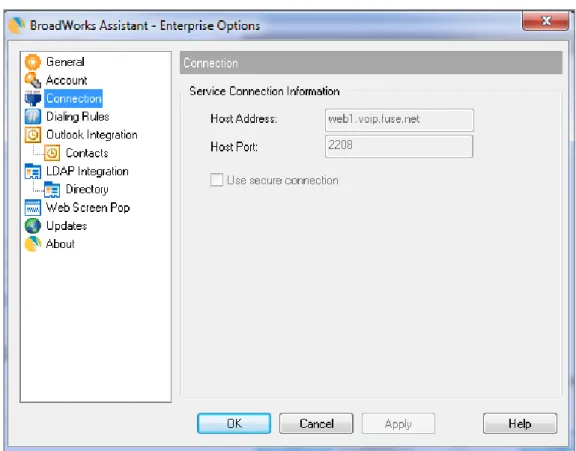Click the General gear icon
The height and width of the screenshot is (451, 576).
tap(33, 62)
